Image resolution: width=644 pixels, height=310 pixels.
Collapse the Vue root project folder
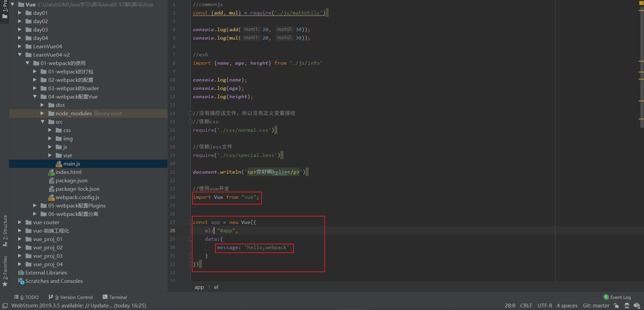(x=12, y=4)
